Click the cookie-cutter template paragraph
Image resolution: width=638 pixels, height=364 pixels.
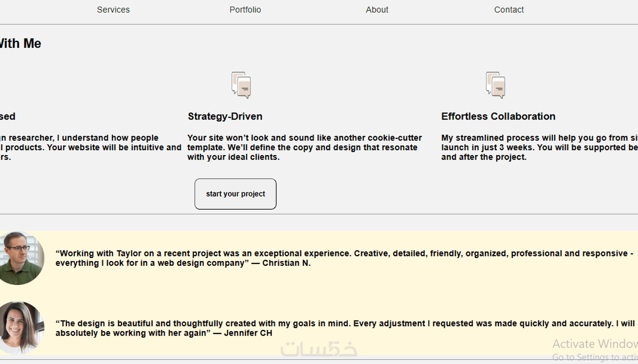coord(304,147)
